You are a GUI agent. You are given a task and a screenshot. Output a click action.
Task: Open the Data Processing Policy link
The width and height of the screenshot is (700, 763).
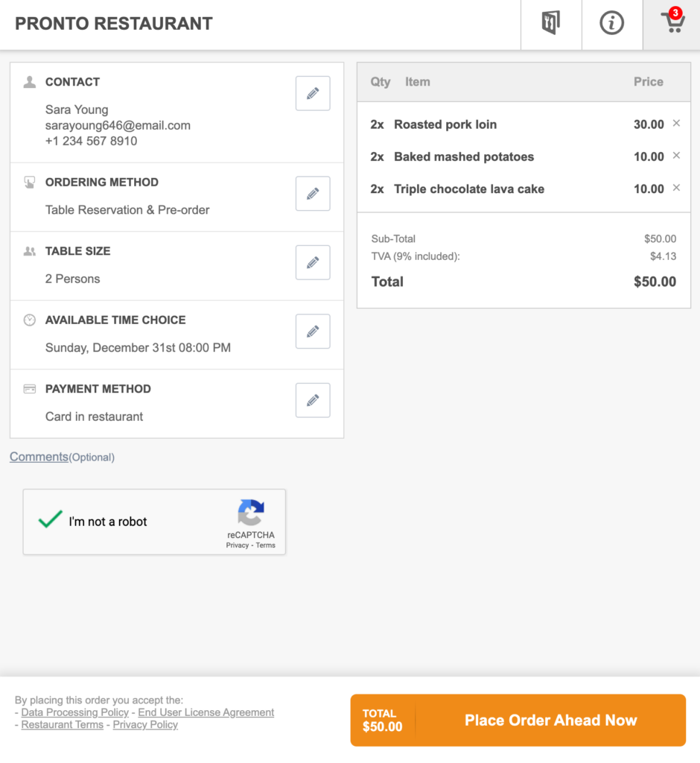point(75,712)
